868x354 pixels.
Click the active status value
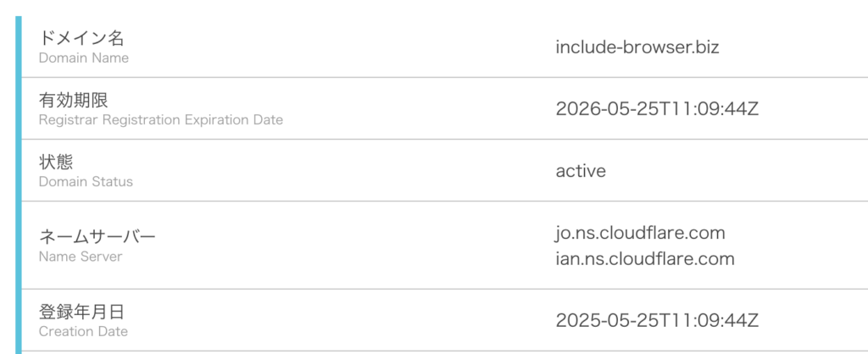click(x=581, y=171)
